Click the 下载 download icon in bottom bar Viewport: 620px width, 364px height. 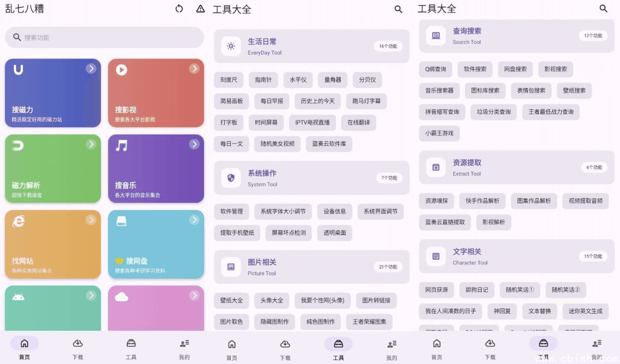tap(77, 347)
